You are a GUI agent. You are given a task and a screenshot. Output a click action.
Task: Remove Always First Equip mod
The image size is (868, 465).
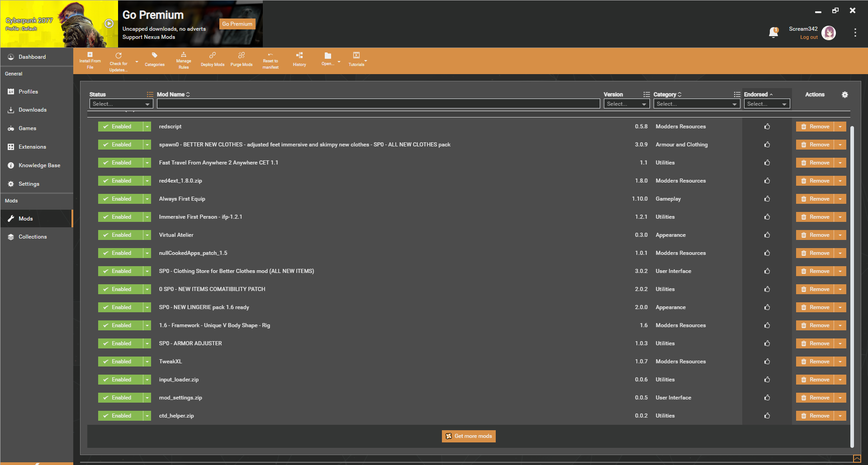pos(815,199)
